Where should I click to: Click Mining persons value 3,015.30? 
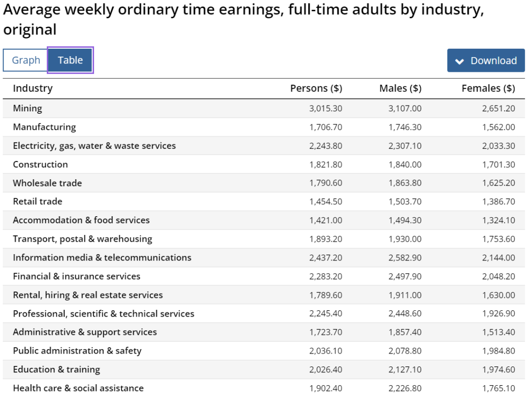tap(326, 108)
